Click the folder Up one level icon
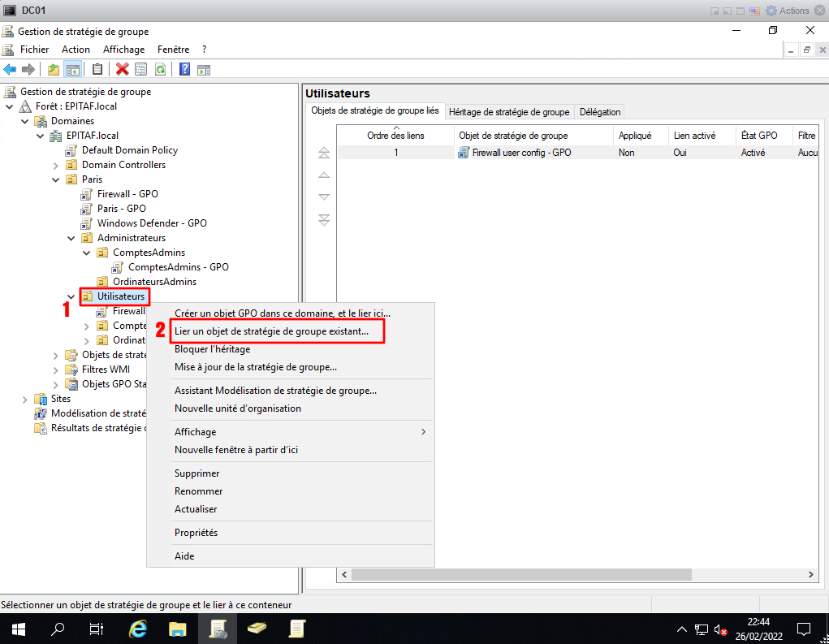 coord(54,69)
